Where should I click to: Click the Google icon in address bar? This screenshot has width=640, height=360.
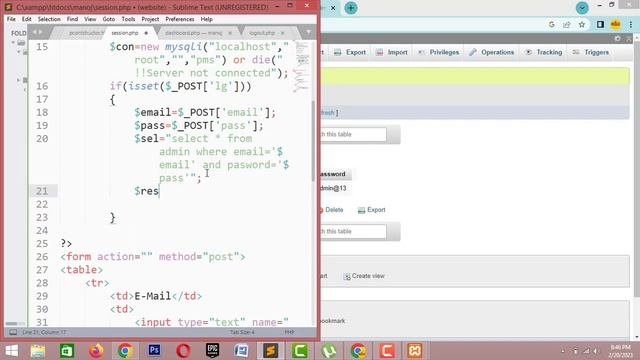coord(551,24)
